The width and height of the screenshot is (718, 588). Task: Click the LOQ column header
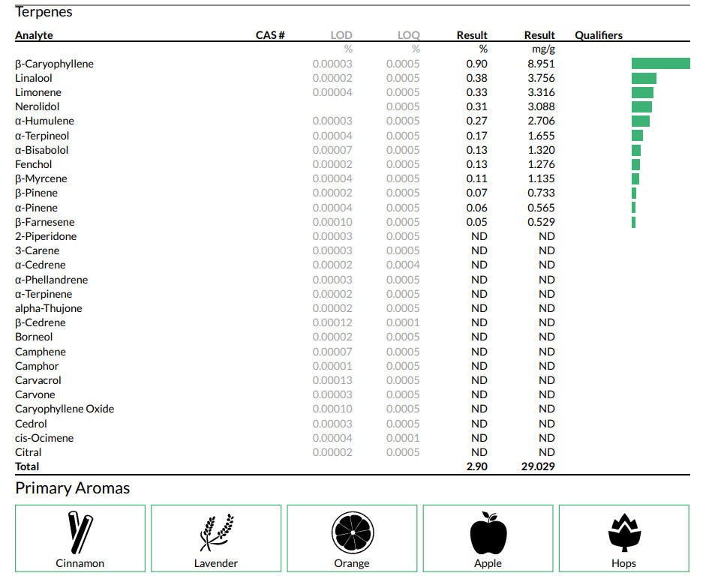[408, 35]
